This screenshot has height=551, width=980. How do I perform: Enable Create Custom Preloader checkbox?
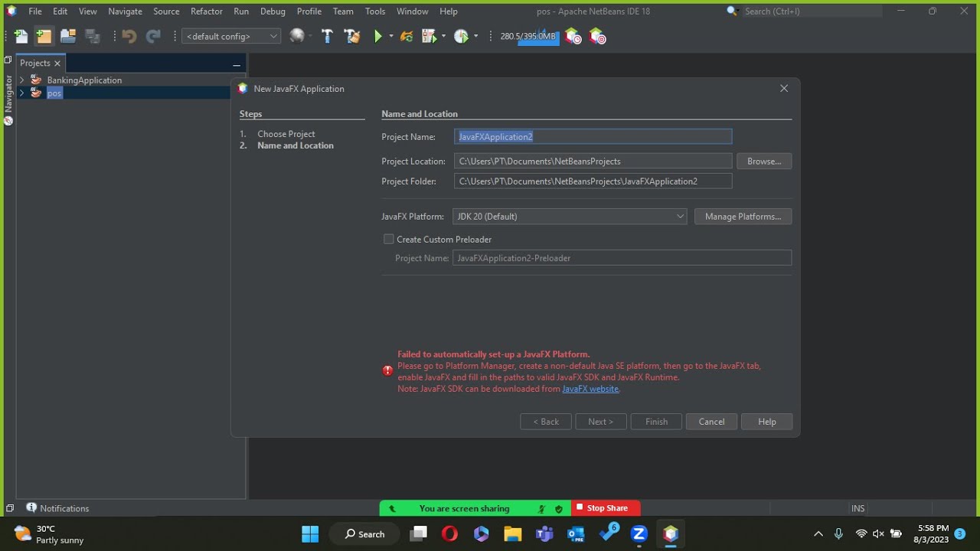(389, 239)
